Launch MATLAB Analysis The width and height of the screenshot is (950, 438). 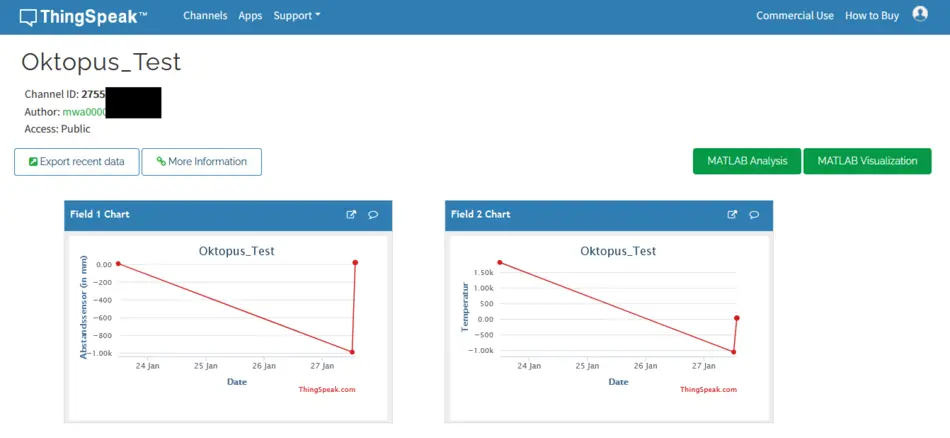click(746, 161)
